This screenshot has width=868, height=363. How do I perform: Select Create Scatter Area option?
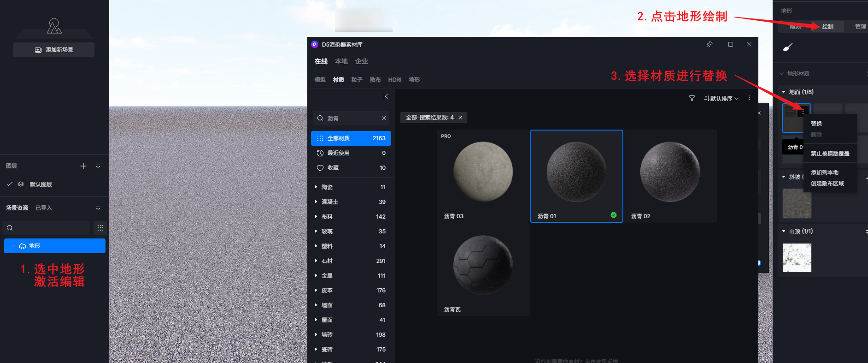[x=827, y=184]
